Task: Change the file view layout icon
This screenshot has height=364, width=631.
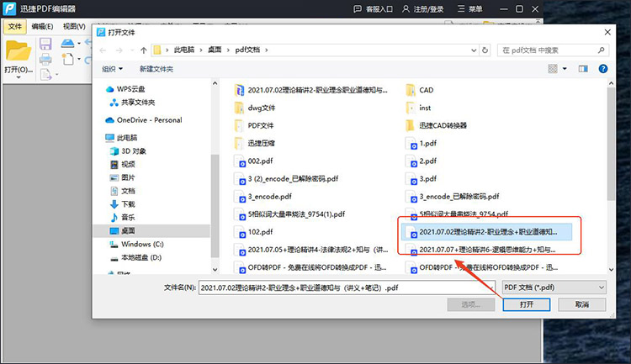Action: coord(553,69)
